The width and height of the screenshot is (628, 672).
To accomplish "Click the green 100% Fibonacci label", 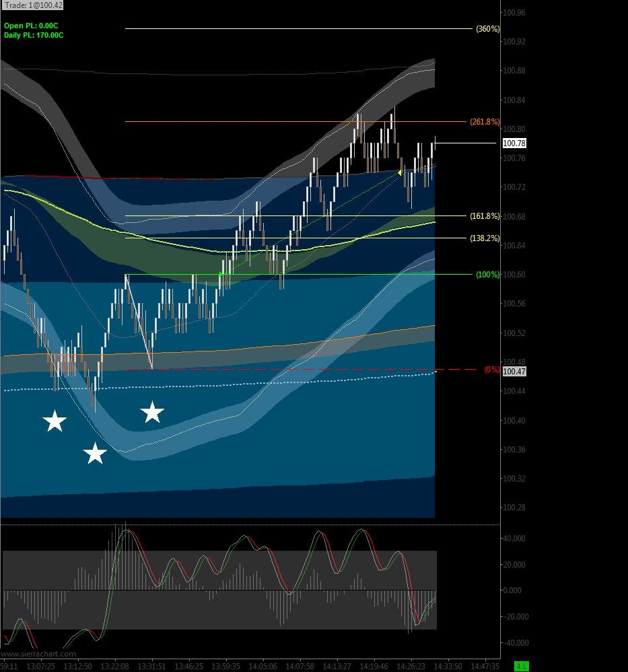I will pos(488,275).
